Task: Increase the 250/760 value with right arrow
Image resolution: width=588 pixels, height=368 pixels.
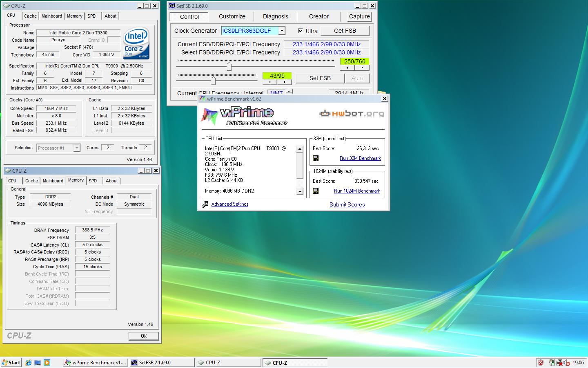Action: point(362,68)
